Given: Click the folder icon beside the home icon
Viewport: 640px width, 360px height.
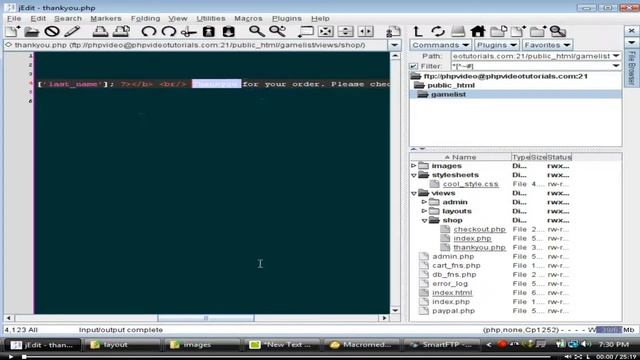Looking at the screenshot, I should [x=498, y=31].
